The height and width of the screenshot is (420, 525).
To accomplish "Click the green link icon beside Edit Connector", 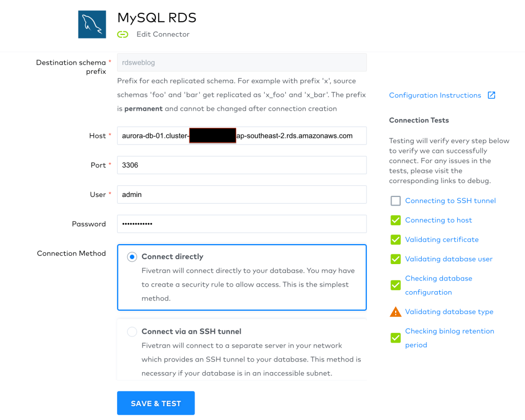I will click(x=123, y=34).
